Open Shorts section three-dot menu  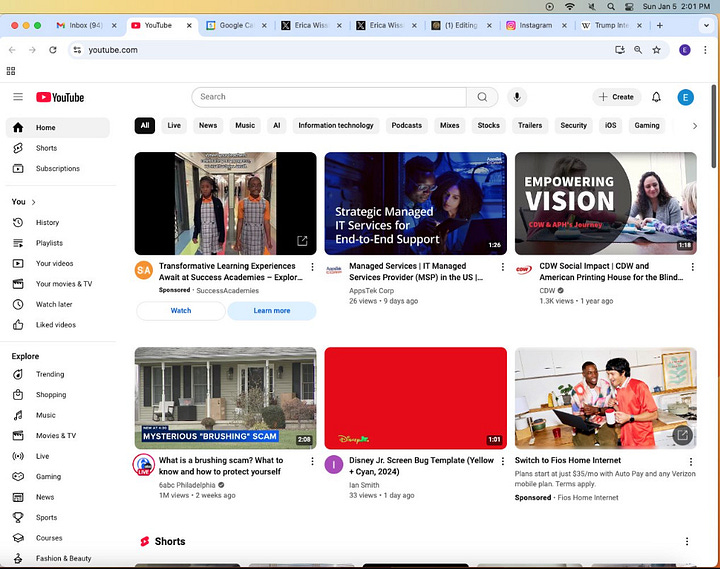pyautogui.click(x=687, y=541)
